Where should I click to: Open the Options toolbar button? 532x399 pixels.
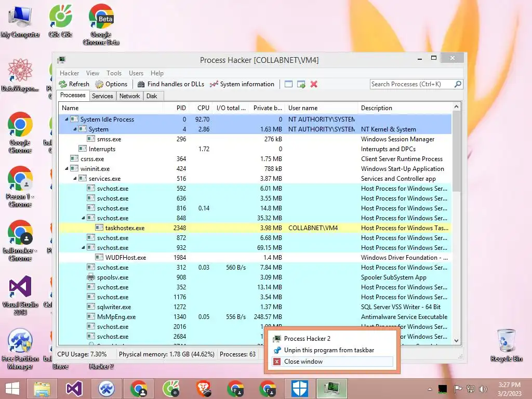click(x=111, y=84)
